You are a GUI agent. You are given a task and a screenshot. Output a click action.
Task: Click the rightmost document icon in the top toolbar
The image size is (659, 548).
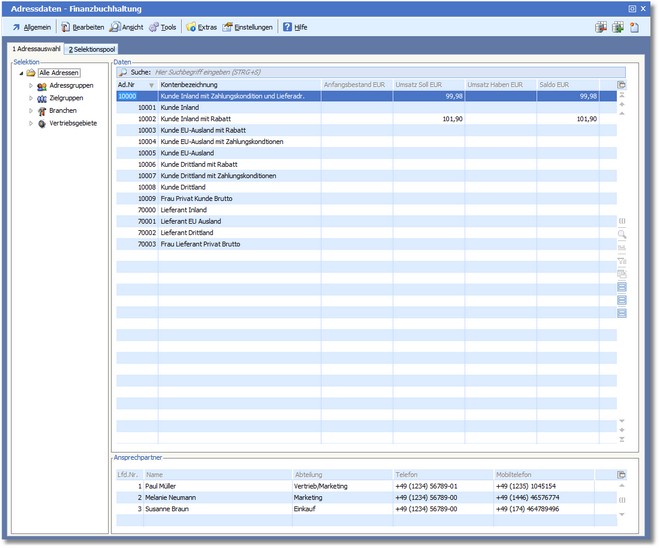(x=635, y=27)
